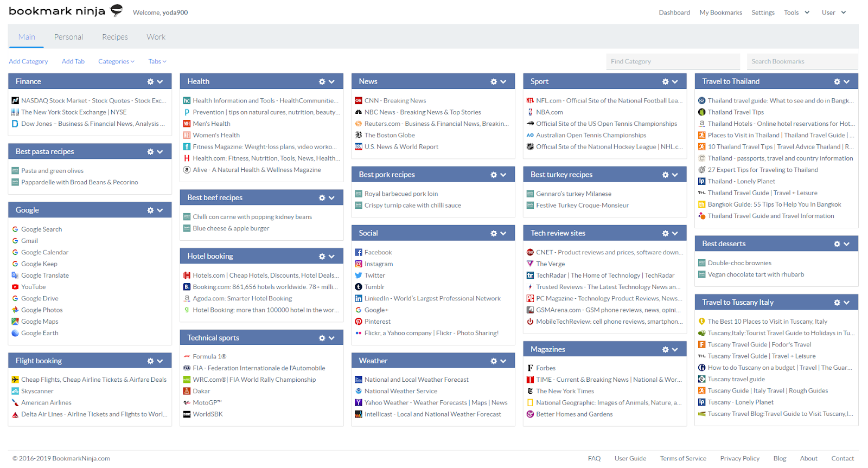868x468 pixels.
Task: Open the Tuscany travel guide bookmark
Action: (x=736, y=380)
